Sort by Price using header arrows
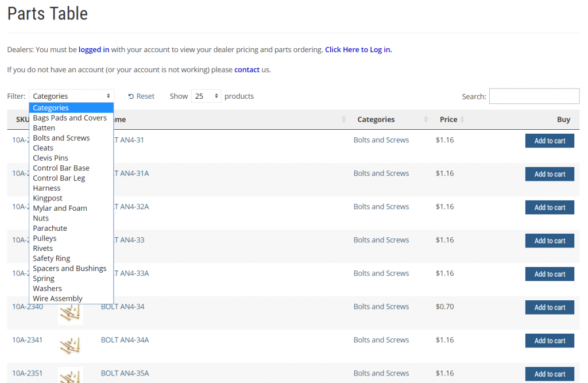 [462, 119]
